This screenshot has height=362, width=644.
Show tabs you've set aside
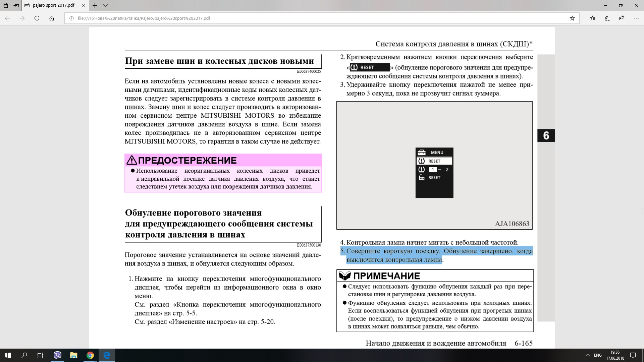(5, 5)
